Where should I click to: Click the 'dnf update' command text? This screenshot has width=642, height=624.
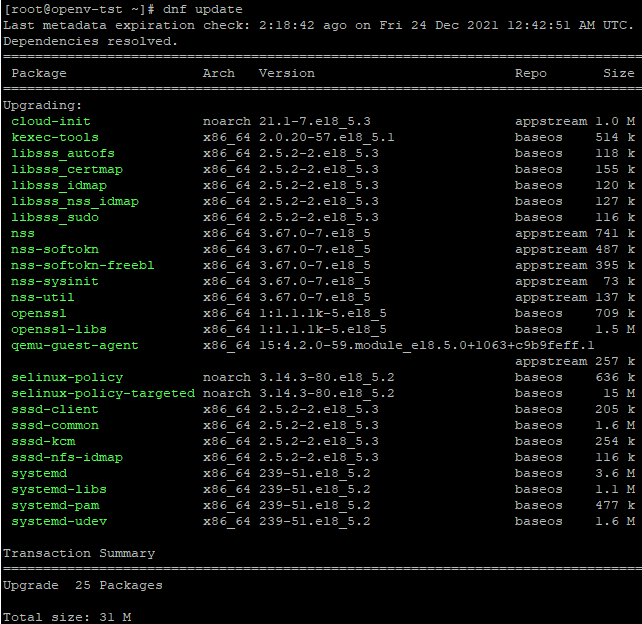203,9
